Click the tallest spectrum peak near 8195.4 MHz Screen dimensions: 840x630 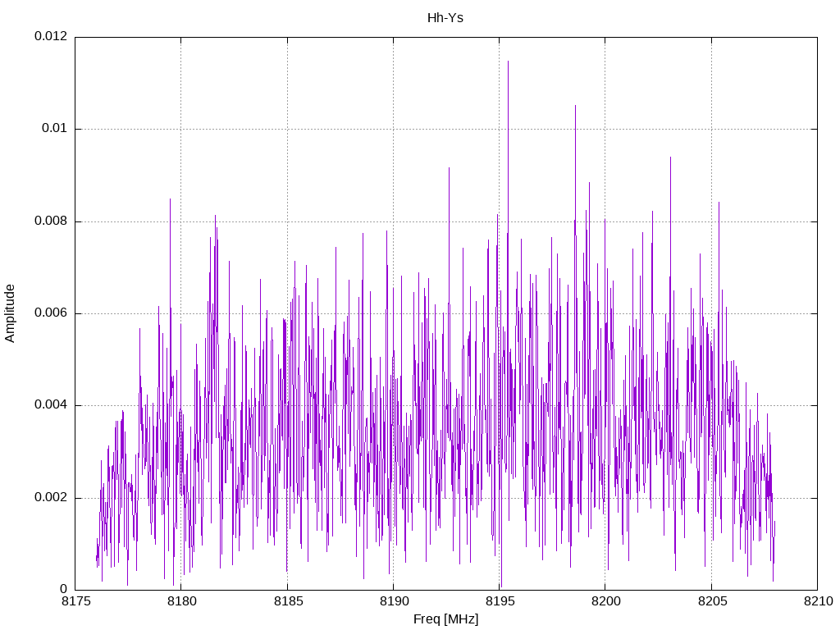[508, 62]
